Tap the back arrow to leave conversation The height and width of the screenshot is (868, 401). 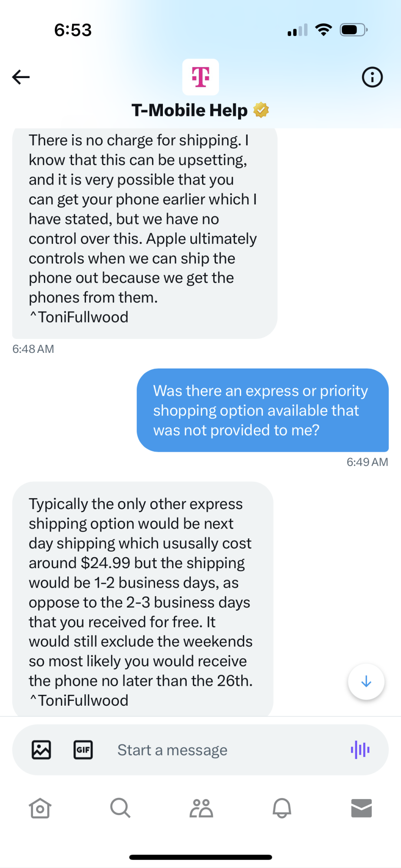tap(21, 77)
